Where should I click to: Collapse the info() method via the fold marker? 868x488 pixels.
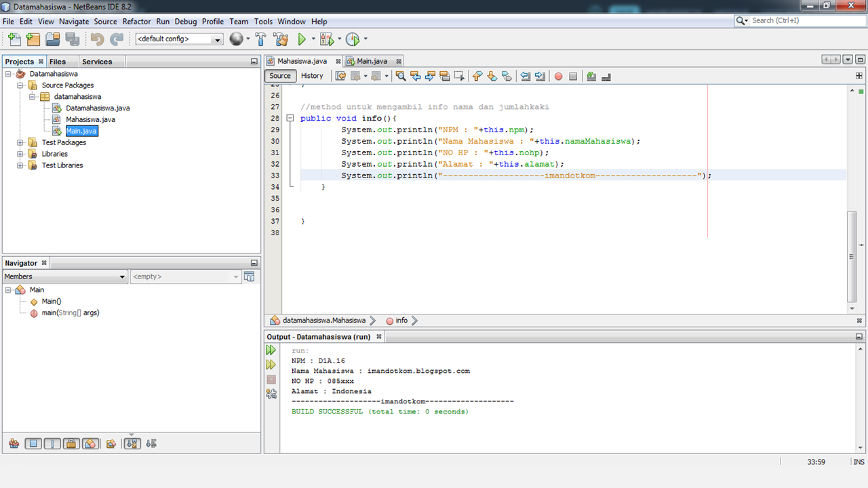click(290, 118)
